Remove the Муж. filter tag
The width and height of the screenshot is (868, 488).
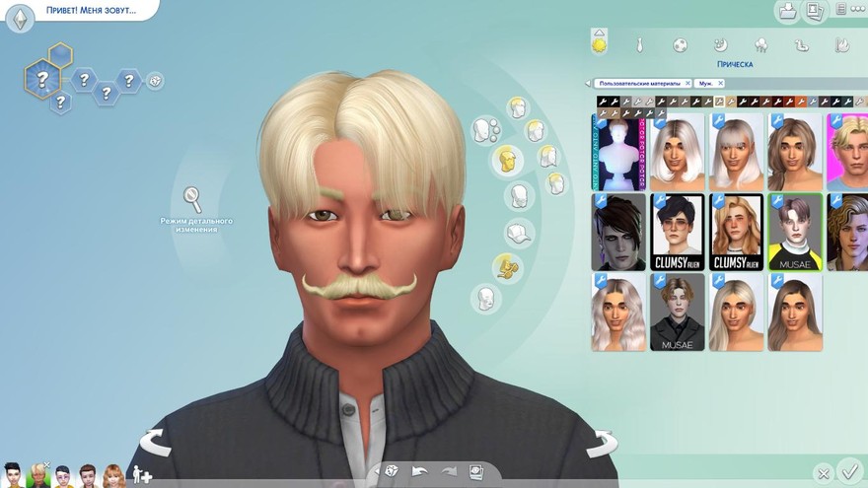tap(720, 83)
